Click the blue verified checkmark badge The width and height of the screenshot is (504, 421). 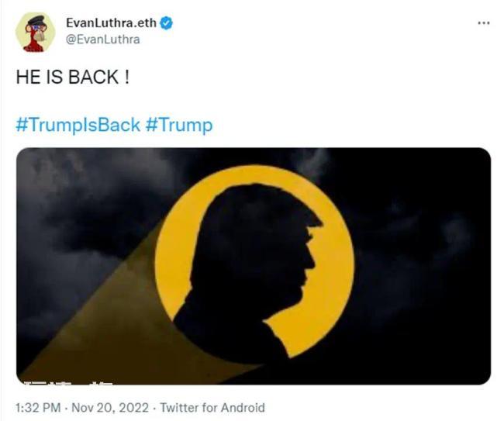pyautogui.click(x=167, y=23)
